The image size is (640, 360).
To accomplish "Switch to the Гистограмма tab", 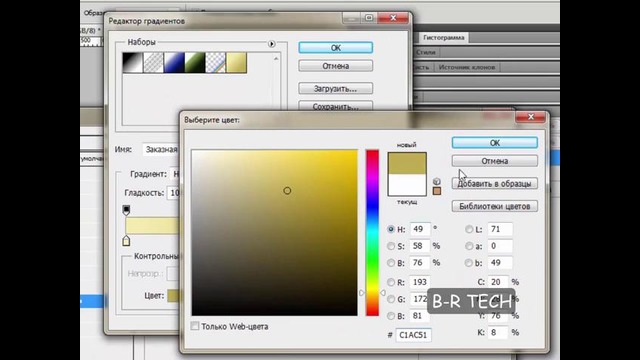I will (444, 38).
